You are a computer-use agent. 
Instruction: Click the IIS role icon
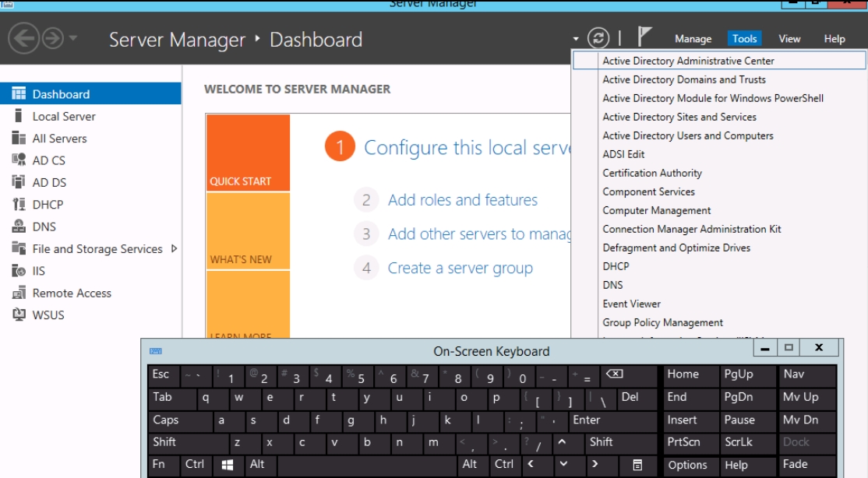pos(19,271)
